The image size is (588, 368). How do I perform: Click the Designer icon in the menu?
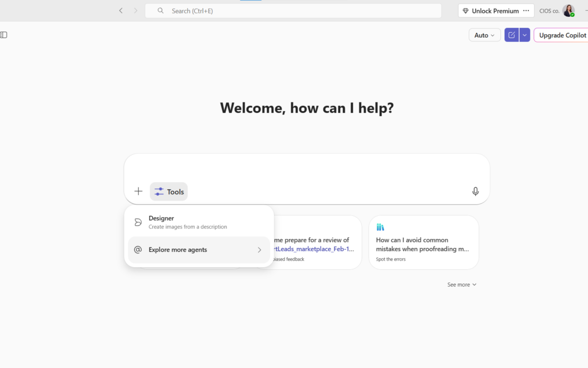point(138,222)
